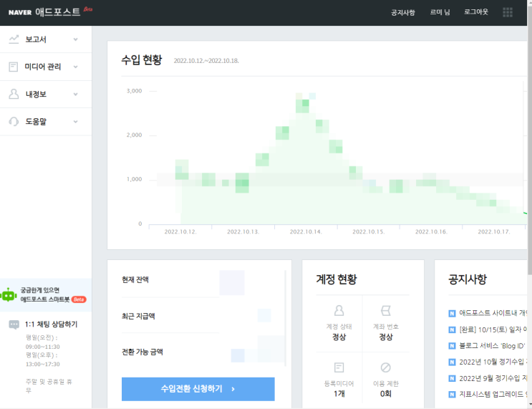Viewport: 532px width, 409px height.
Task: Click the scrollbar down arrow
Action: [x=530, y=405]
